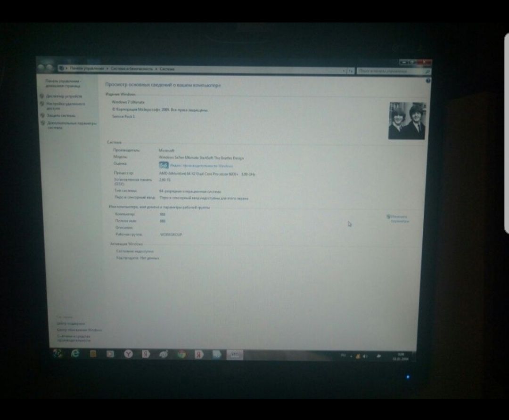Click the Show desktop strip
509x420 pixels.
(x=414, y=357)
